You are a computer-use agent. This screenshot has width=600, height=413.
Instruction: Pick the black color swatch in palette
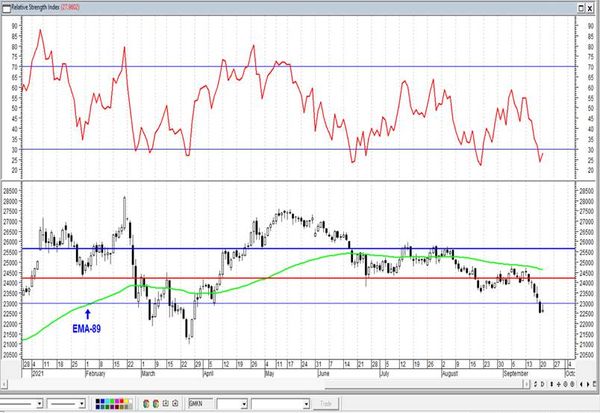click(98, 401)
